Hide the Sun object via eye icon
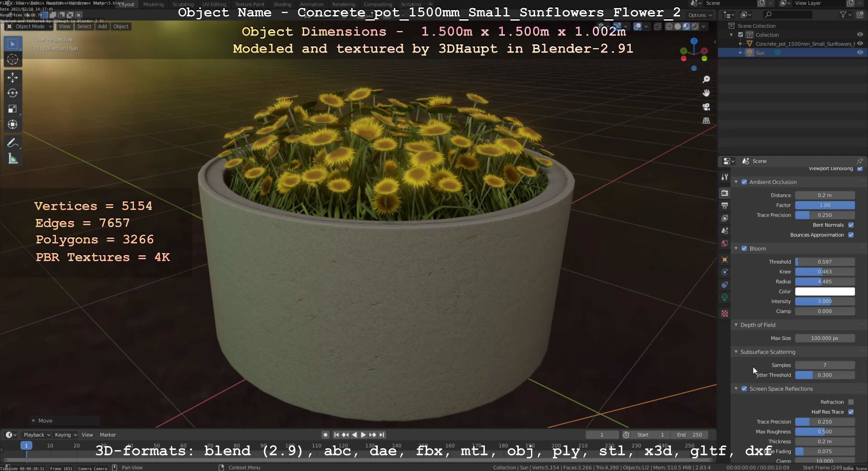This screenshot has width=868, height=471. [x=860, y=52]
